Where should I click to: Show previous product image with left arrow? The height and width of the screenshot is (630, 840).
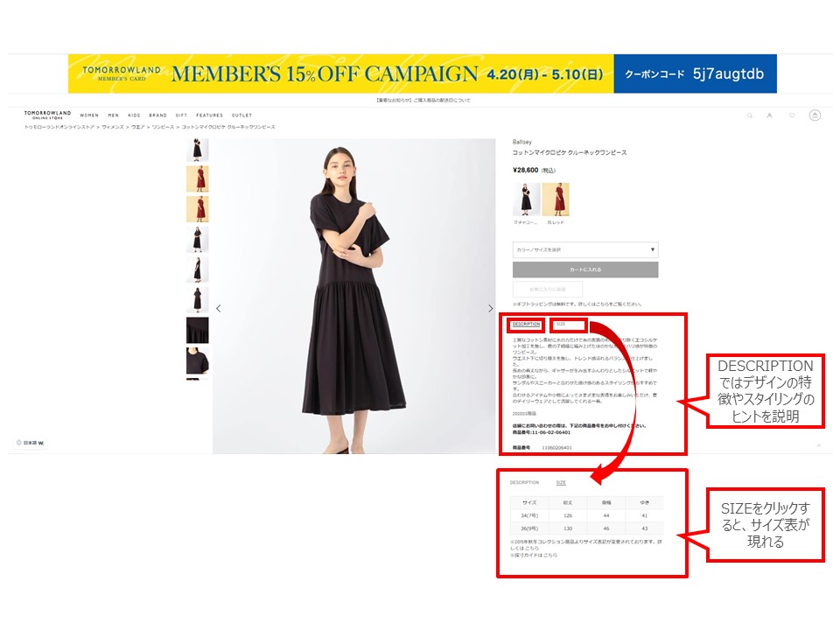coord(218,309)
